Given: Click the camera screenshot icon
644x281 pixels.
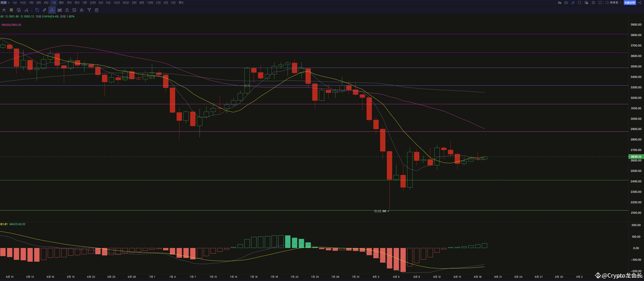Looking at the screenshot, I should click(566, 3).
